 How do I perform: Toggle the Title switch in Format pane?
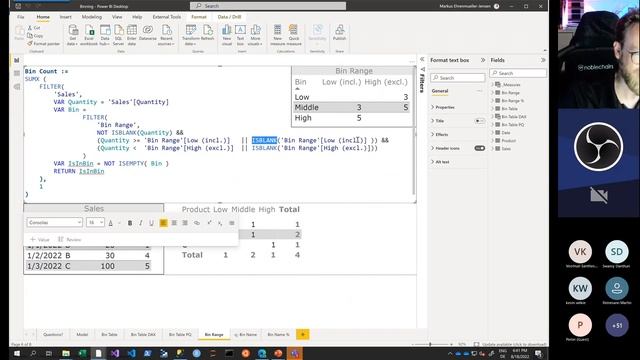(x=480, y=121)
